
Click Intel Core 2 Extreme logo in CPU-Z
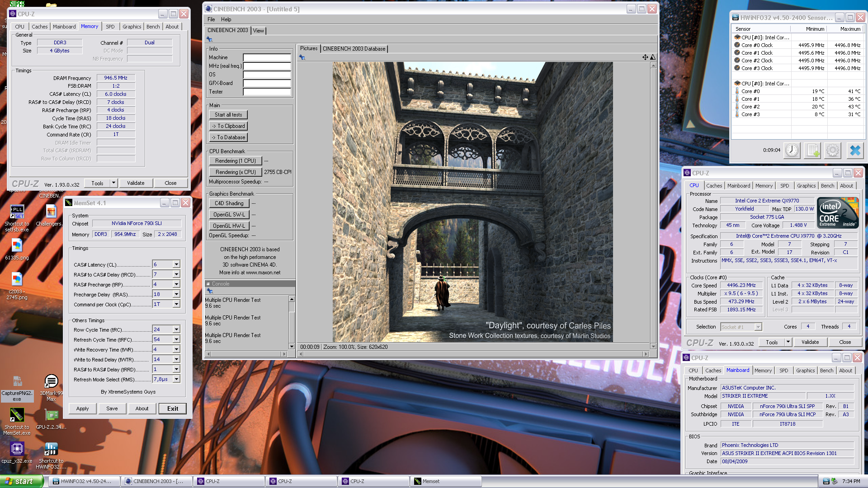pyautogui.click(x=838, y=212)
